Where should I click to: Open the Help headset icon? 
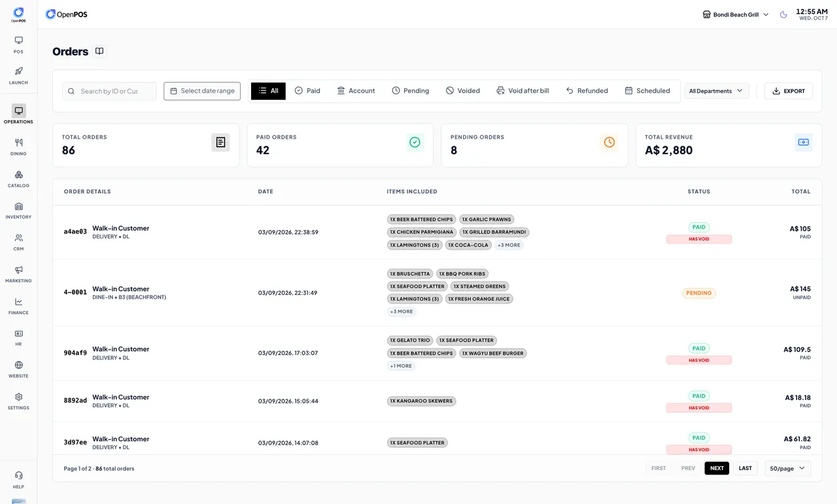(18, 475)
